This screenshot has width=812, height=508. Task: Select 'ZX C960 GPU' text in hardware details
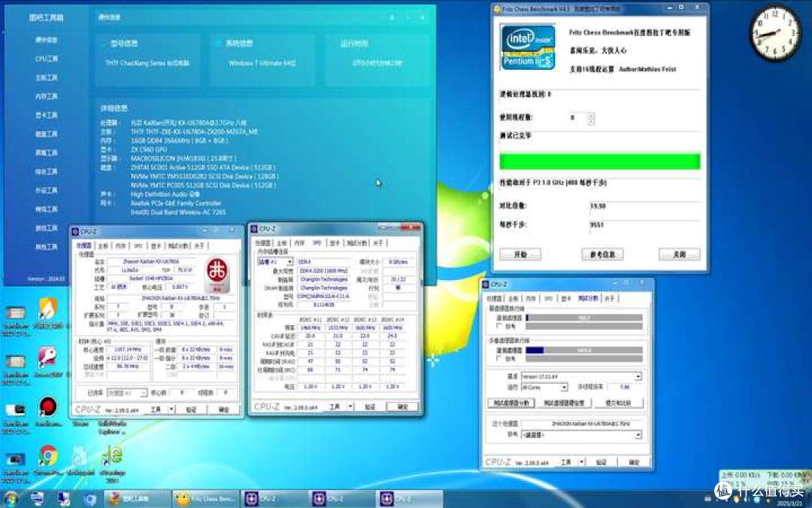(x=149, y=149)
